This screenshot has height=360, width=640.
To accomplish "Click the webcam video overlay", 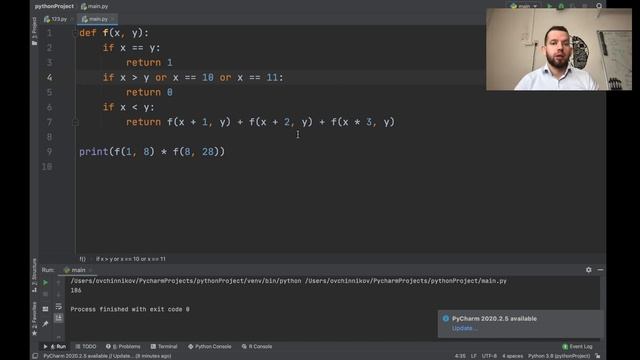I will 559,49.
